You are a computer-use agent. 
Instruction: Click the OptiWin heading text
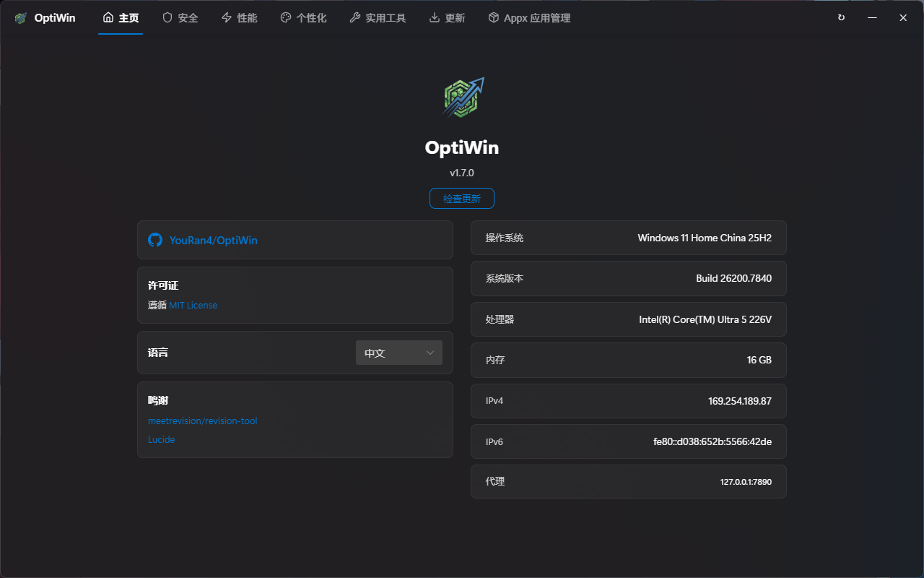[462, 147]
